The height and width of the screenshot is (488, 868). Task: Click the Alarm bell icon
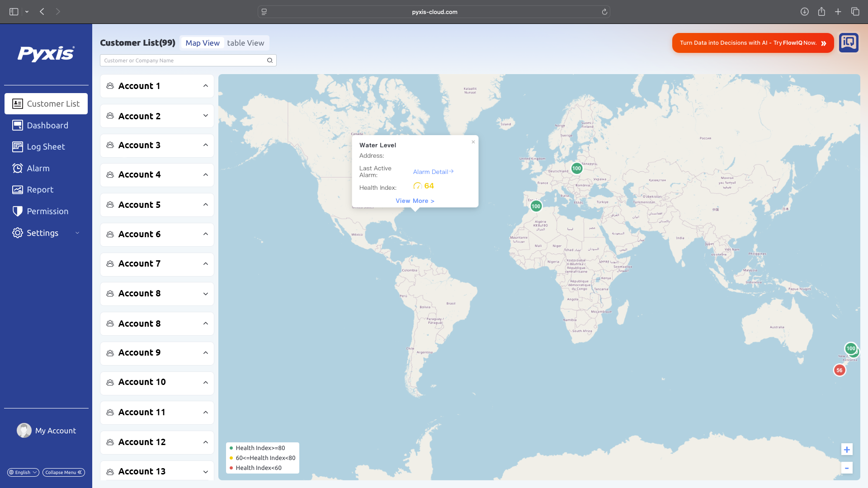pyautogui.click(x=17, y=168)
